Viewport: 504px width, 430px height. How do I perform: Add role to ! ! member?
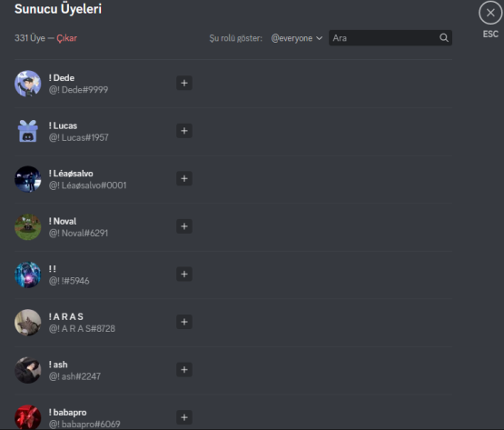(184, 275)
